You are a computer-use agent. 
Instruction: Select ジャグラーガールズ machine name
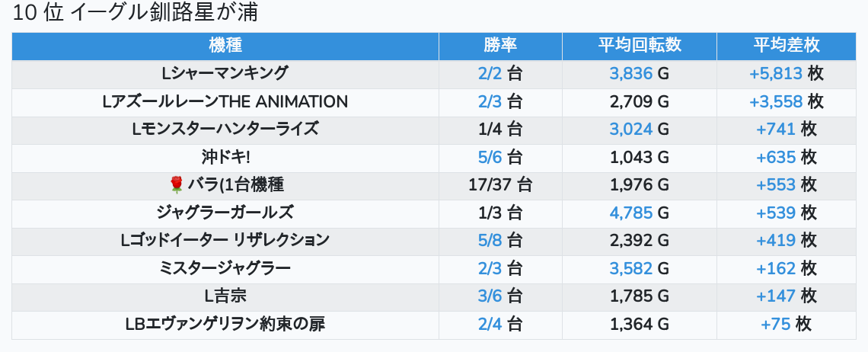(x=225, y=213)
